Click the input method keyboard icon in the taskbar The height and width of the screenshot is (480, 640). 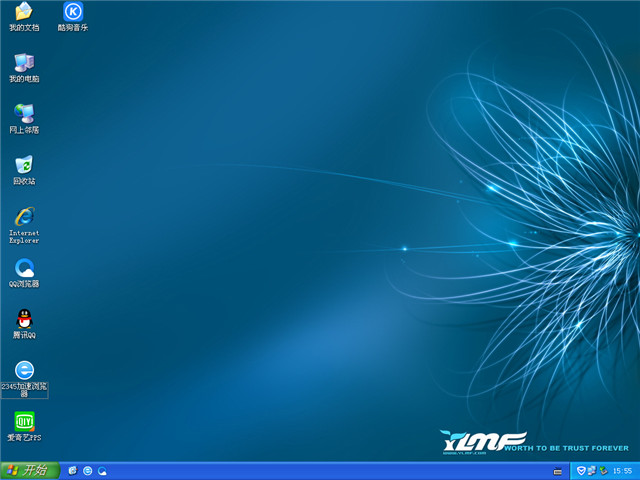click(x=558, y=471)
